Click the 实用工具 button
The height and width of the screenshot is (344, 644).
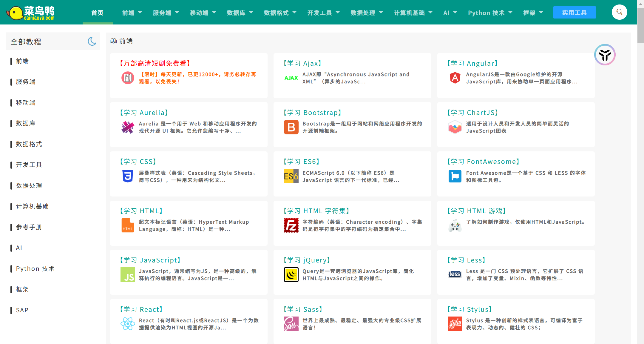click(x=574, y=13)
